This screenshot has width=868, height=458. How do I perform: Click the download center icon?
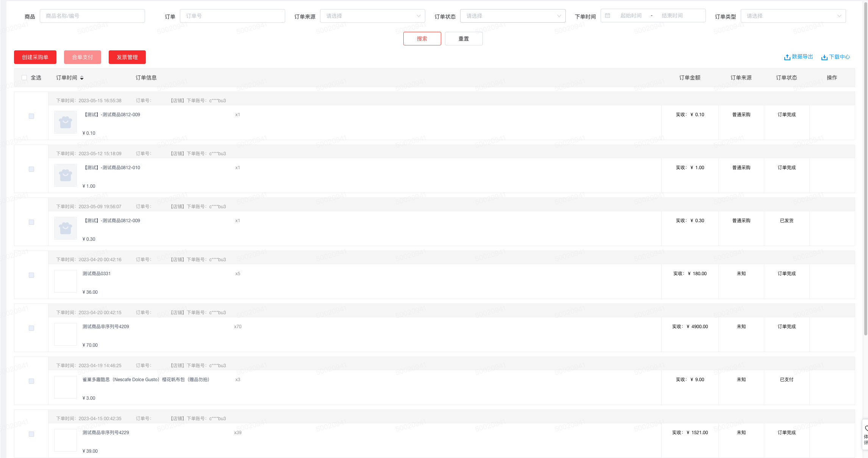824,57
